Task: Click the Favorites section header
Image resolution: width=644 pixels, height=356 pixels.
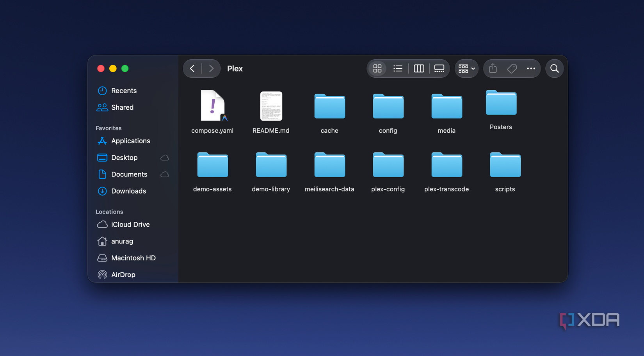Action: [x=109, y=128]
